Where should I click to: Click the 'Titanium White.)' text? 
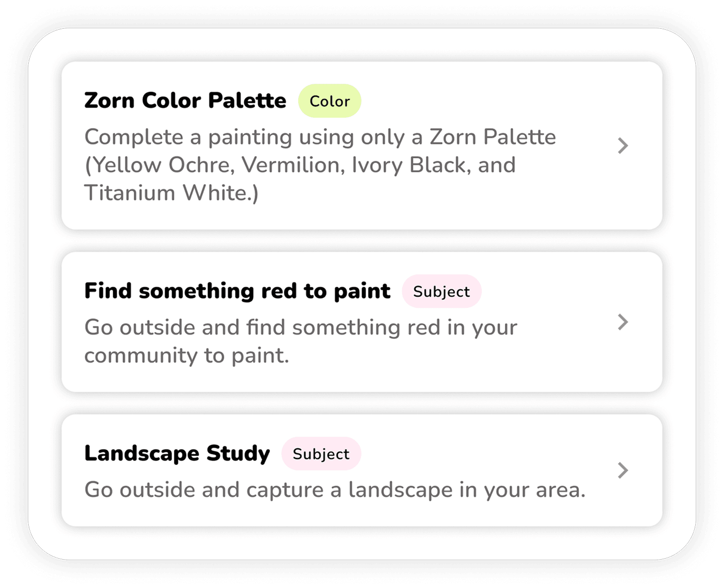tap(171, 193)
